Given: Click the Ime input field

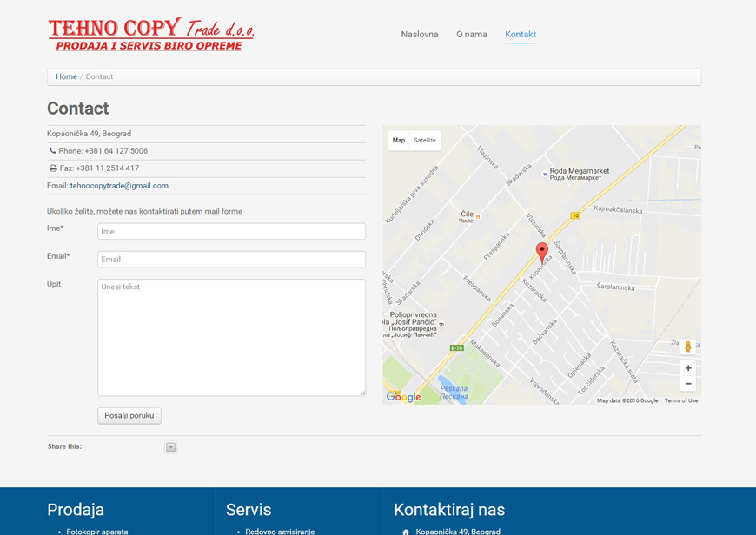Looking at the screenshot, I should pos(231,232).
